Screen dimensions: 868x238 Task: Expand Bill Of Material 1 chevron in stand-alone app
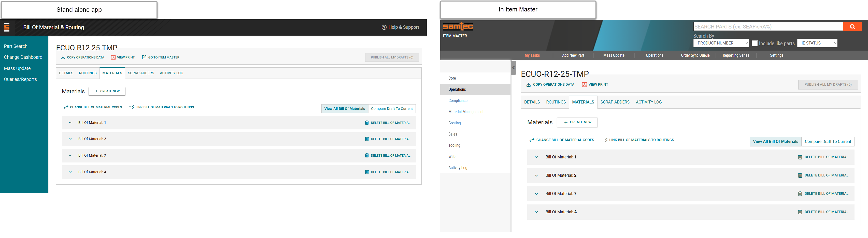[x=70, y=123]
